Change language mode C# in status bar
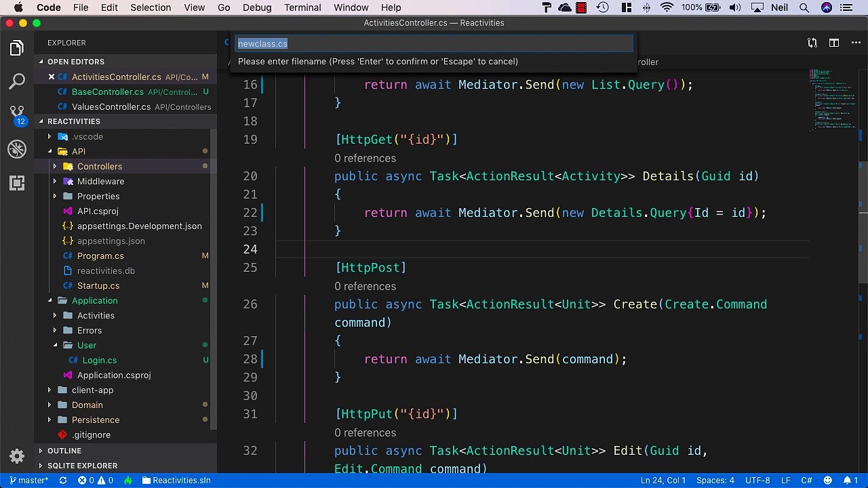Image resolution: width=868 pixels, height=488 pixels. [806, 480]
